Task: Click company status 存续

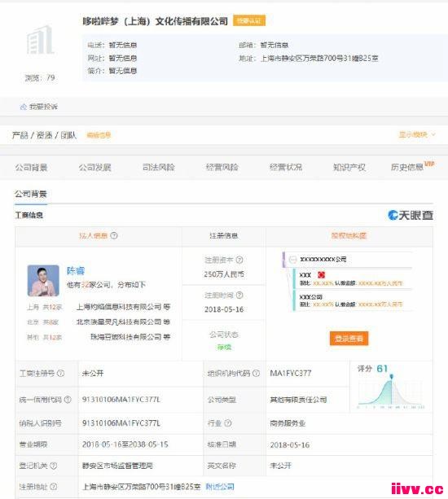Action: 224,348
